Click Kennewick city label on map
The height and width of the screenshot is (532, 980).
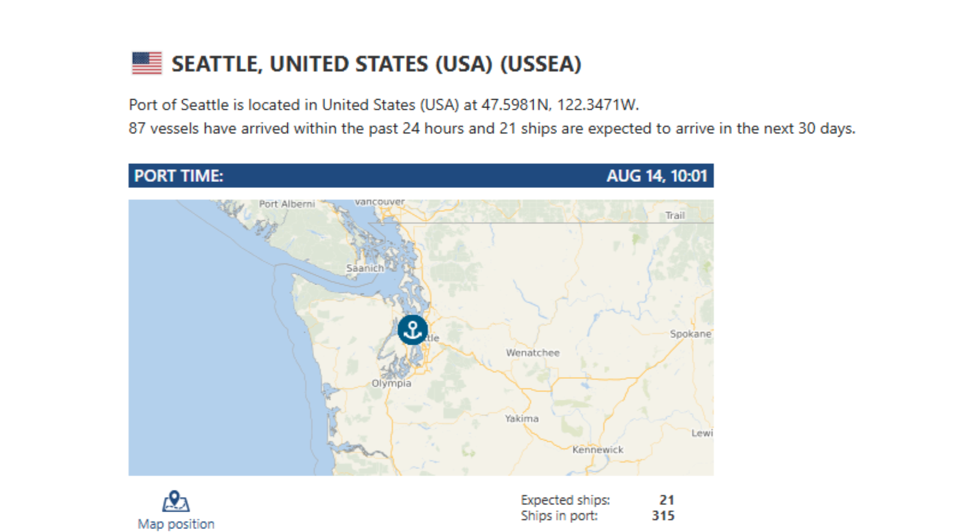click(x=597, y=450)
